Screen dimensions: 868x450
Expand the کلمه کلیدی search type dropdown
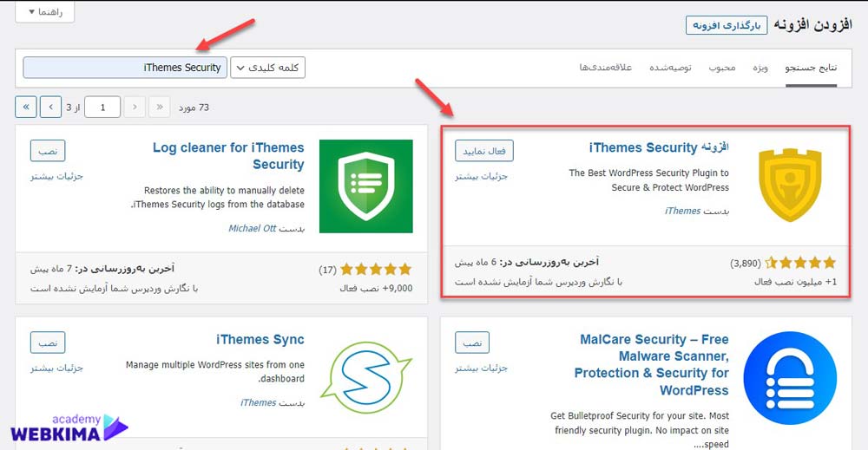pos(268,68)
